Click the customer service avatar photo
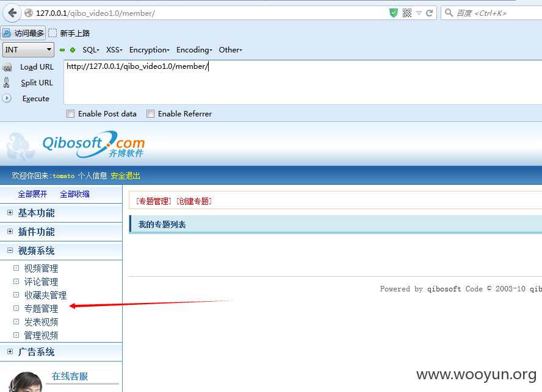 coord(24,382)
